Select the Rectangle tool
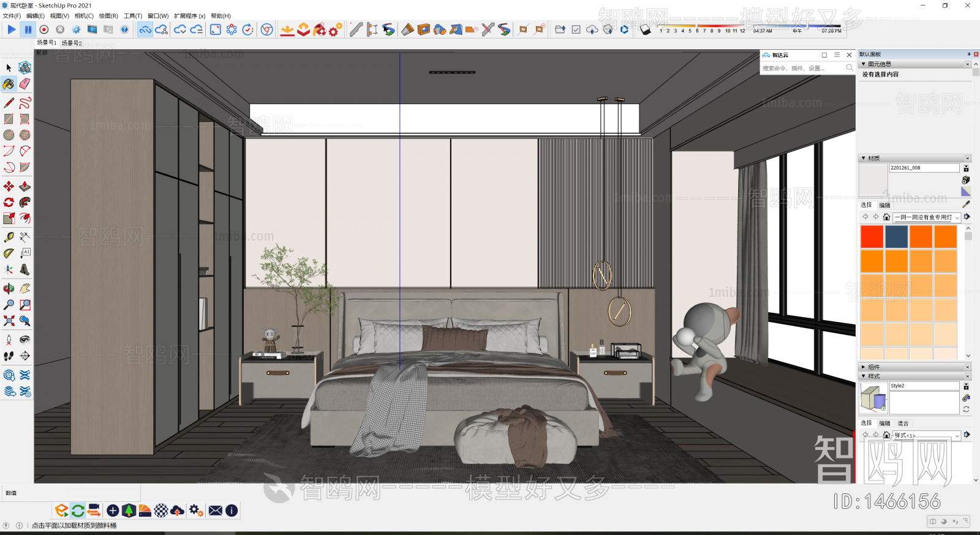The width and height of the screenshot is (980, 535). [9, 119]
